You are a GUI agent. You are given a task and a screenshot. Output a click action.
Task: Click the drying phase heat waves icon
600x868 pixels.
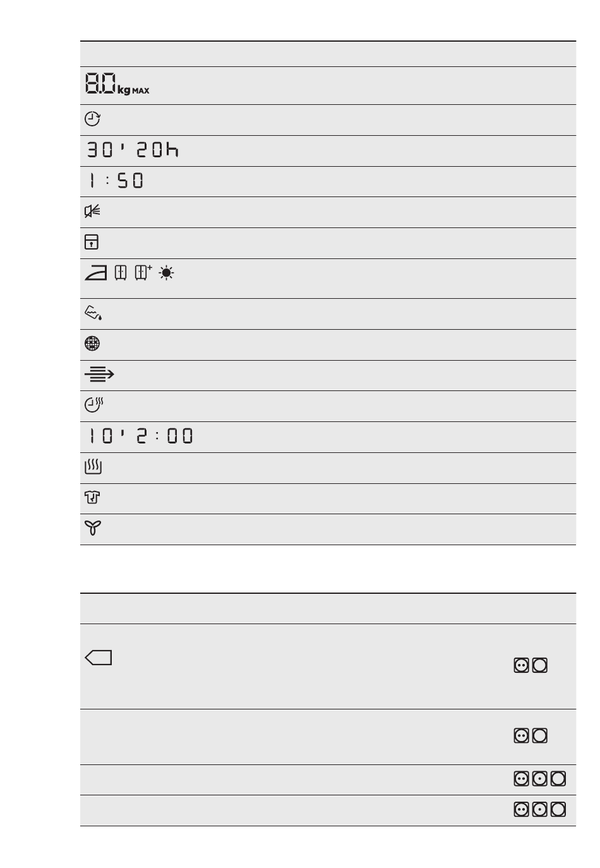[x=93, y=467]
